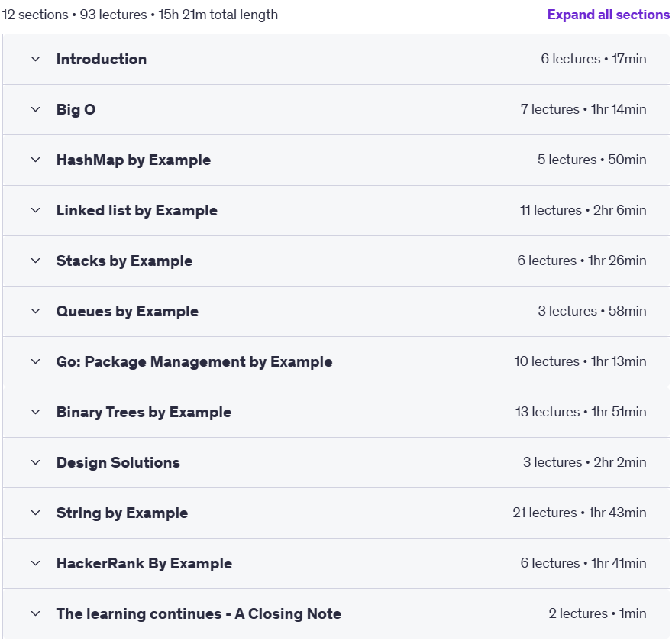Open the HackerRank By Example heading
The height and width of the screenshot is (641, 672).
(x=144, y=563)
